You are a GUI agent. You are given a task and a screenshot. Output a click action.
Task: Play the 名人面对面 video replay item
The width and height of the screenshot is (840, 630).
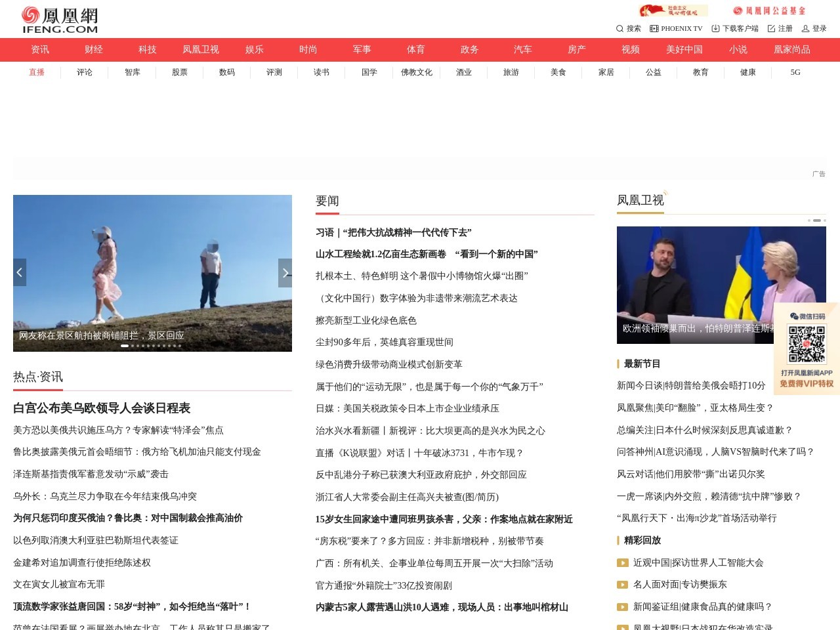click(623, 584)
